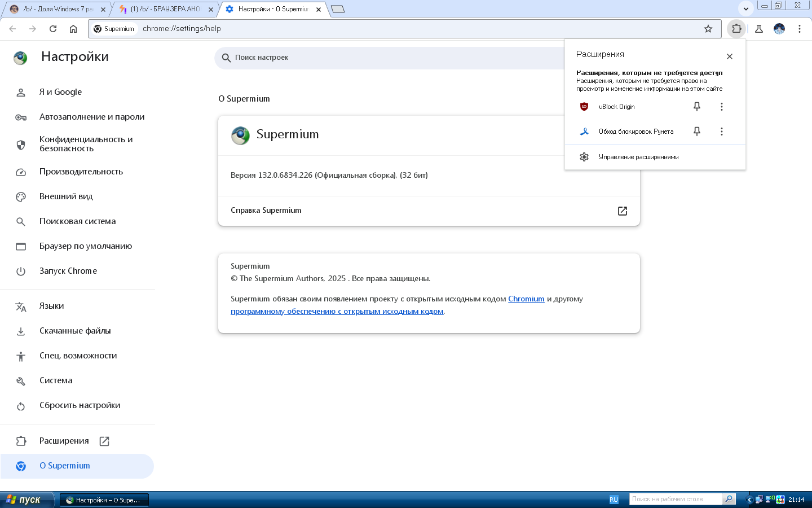This screenshot has height=508, width=812.
Task: Select О Supermium sidebar item
Action: [77, 466]
